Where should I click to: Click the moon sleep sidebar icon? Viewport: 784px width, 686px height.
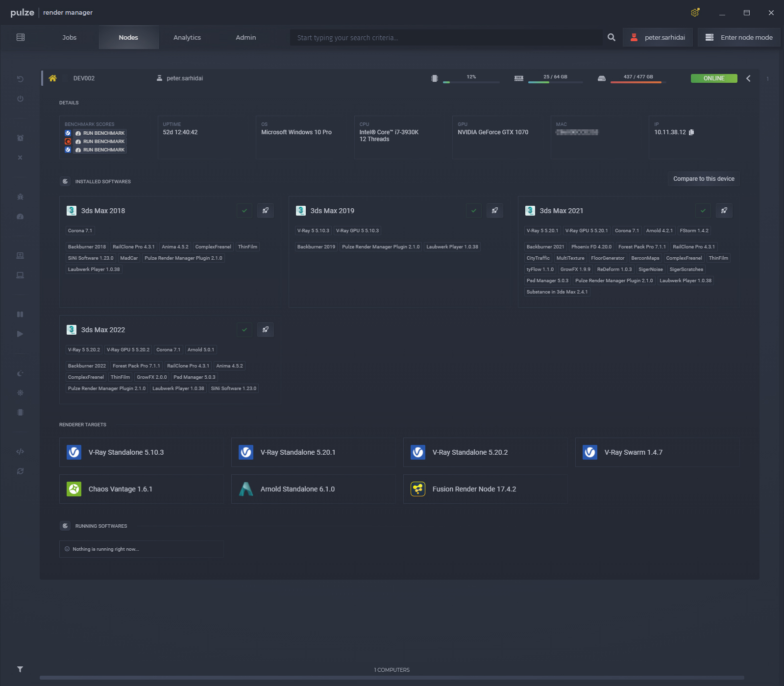point(20,373)
